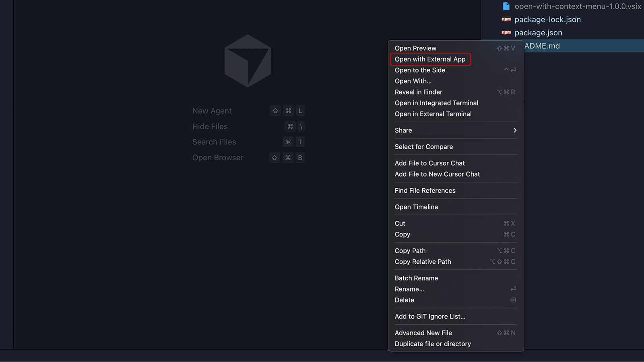The image size is (644, 362).
Task: Click Batch Rename in the context menu
Action: click(416, 278)
